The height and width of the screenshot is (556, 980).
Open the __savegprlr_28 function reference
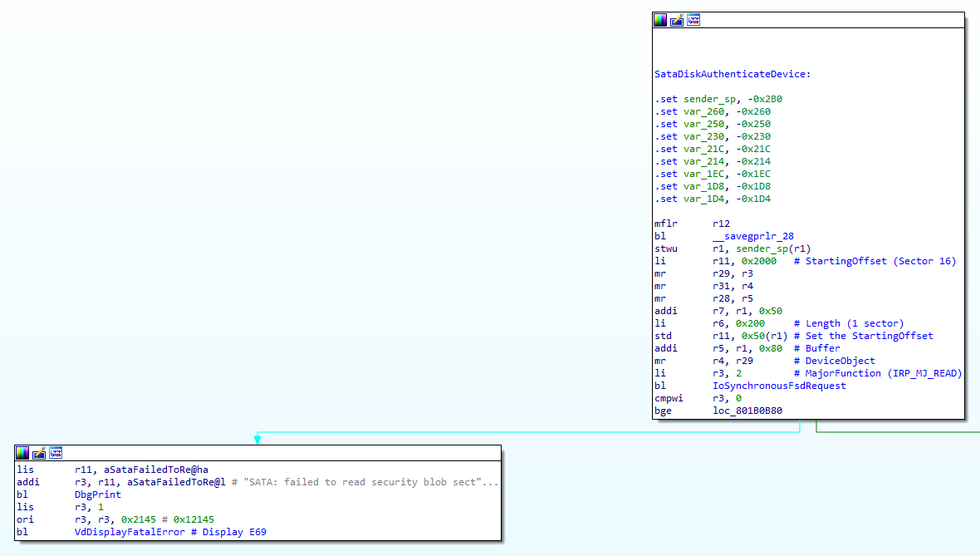[x=753, y=236]
